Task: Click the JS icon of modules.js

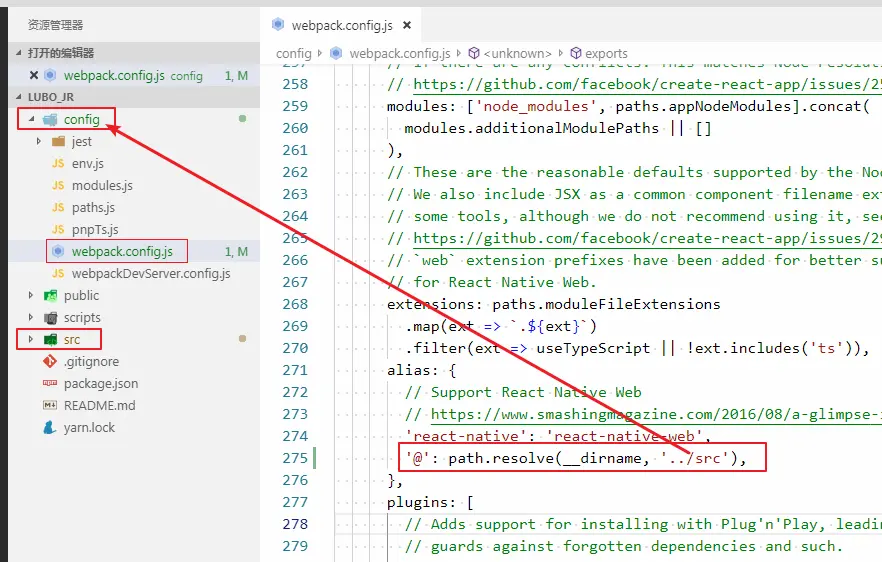Action: [58, 185]
